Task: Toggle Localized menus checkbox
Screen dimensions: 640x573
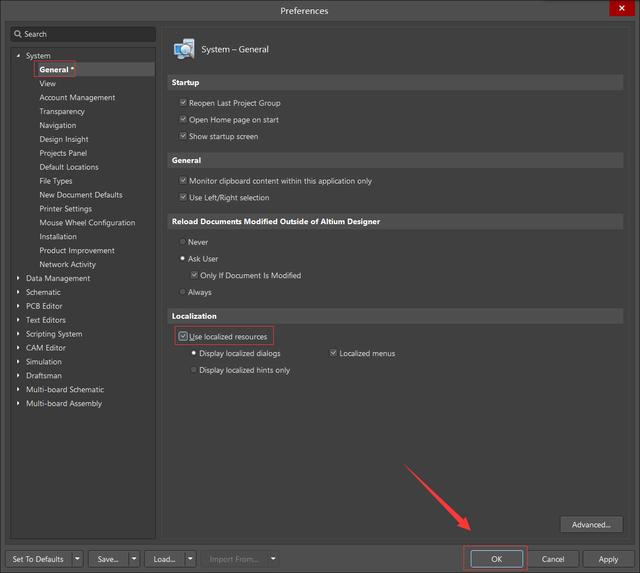Action: coord(333,353)
